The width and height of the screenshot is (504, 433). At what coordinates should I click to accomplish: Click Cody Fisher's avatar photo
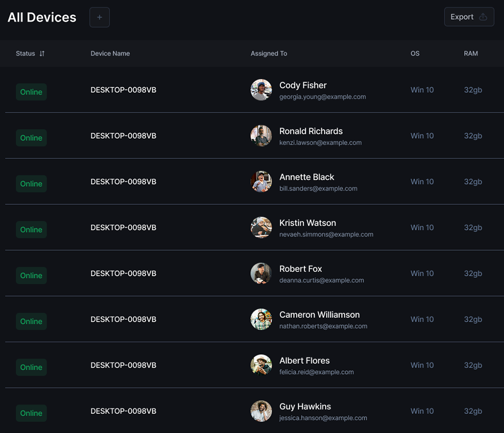pos(261,90)
